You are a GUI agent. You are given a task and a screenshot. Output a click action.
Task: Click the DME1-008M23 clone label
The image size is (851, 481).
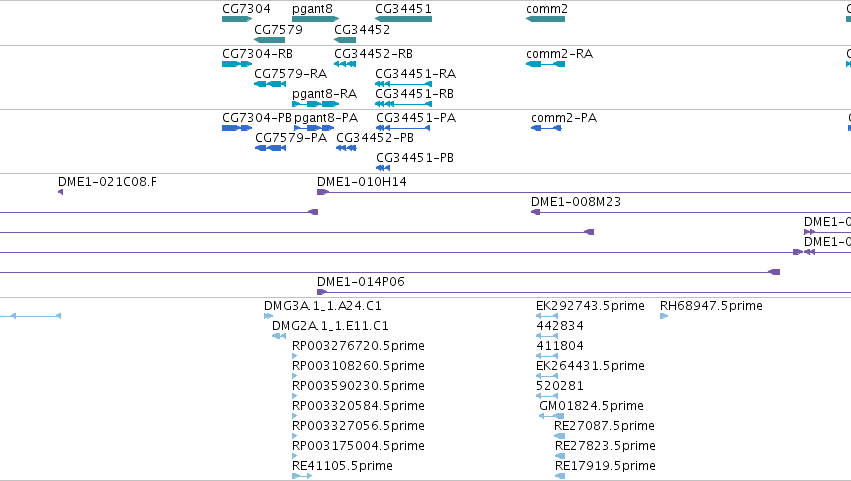coord(576,202)
